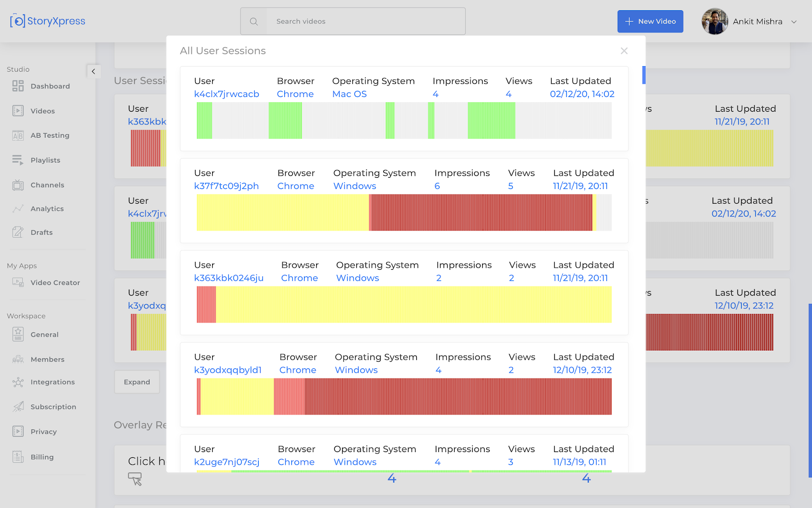
Task: Open the Playlists icon
Action: pyautogui.click(x=18, y=160)
